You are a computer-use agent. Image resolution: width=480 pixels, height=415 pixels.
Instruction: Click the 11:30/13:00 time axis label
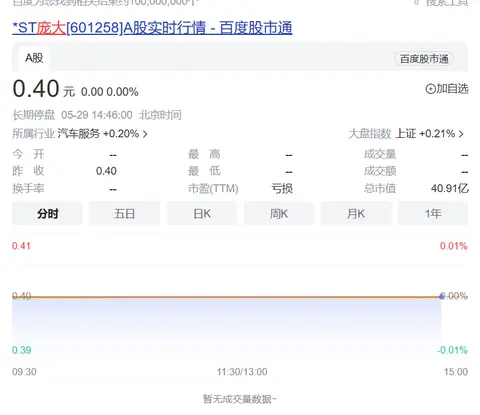(x=242, y=372)
